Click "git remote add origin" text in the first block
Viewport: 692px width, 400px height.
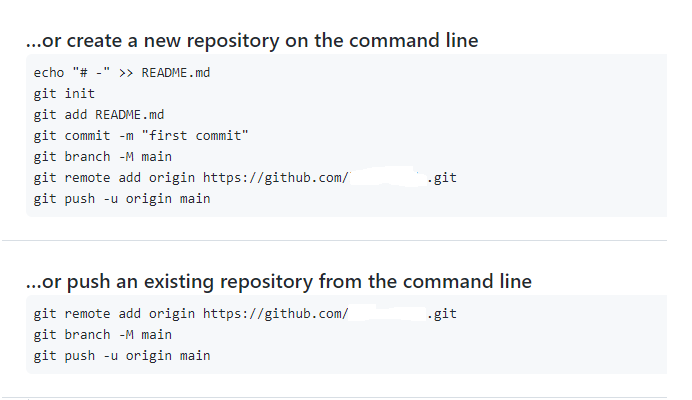tap(114, 177)
